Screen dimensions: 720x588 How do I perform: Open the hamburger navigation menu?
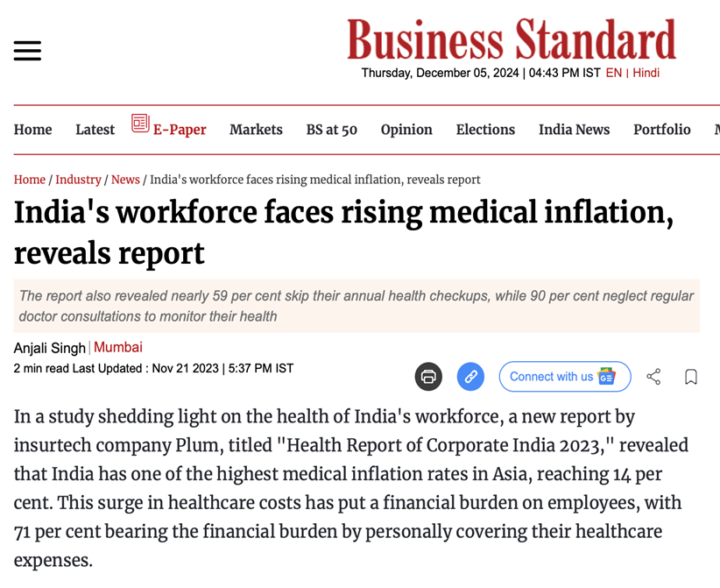click(26, 50)
